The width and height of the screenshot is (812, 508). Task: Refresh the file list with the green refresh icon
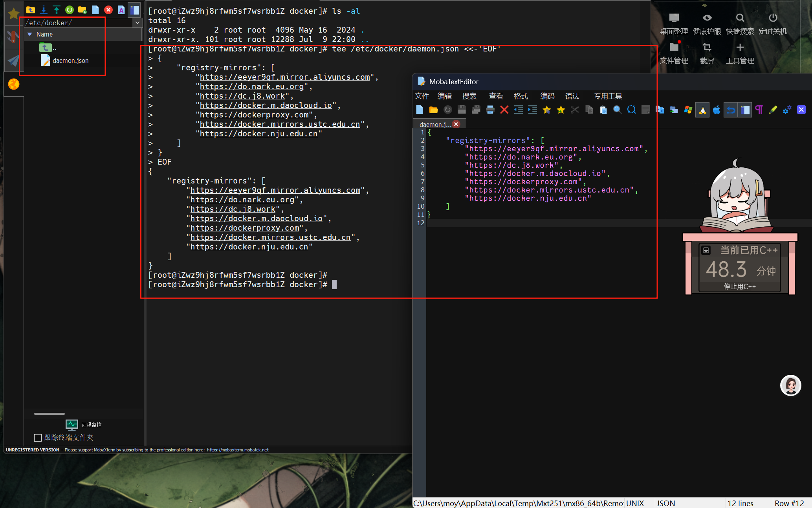point(70,10)
